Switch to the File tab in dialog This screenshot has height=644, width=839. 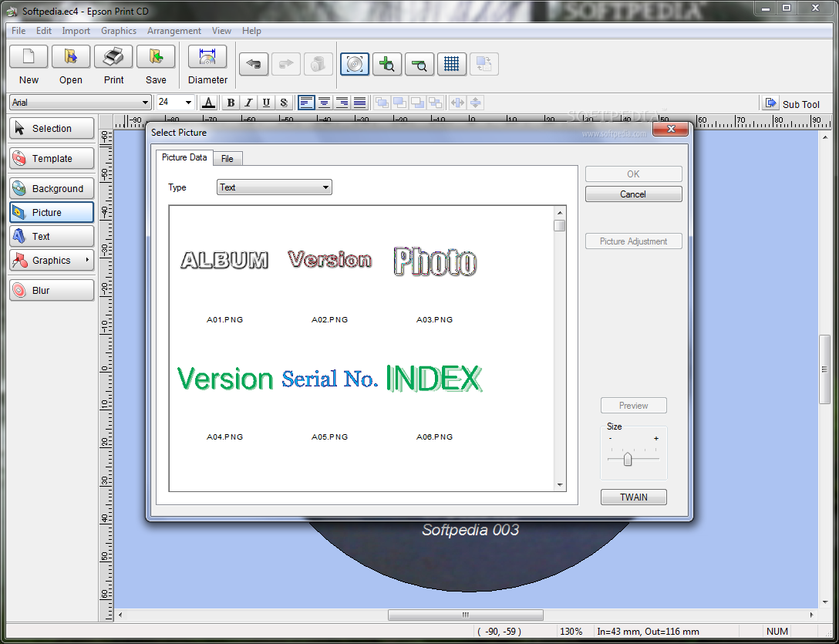[x=227, y=158]
